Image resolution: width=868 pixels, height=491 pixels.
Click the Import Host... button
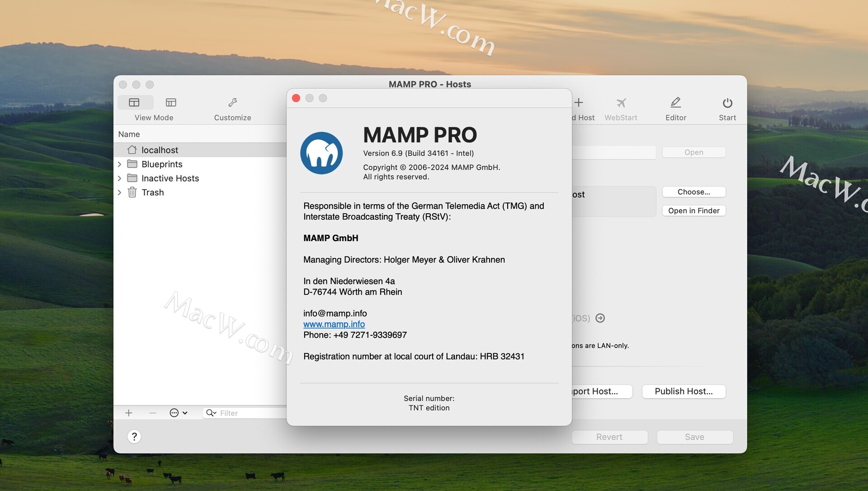602,391
